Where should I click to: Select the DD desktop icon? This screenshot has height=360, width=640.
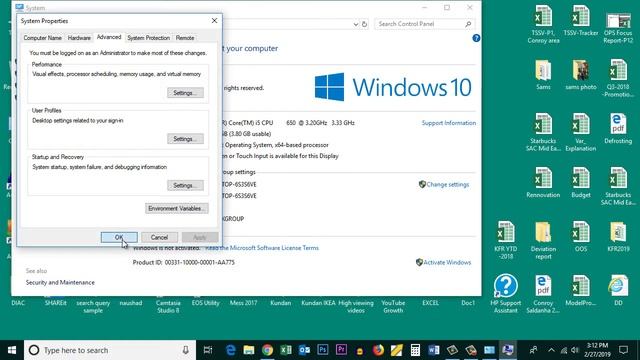618,291
